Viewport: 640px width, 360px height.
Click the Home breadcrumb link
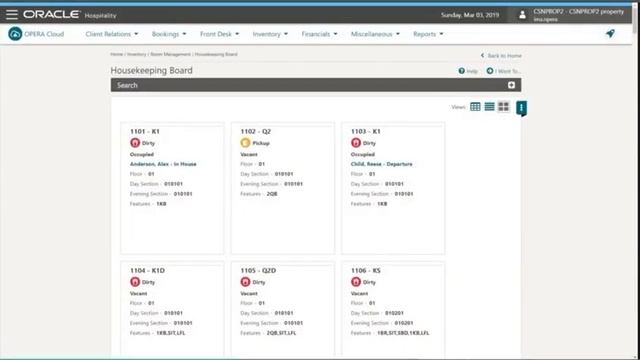point(116,54)
